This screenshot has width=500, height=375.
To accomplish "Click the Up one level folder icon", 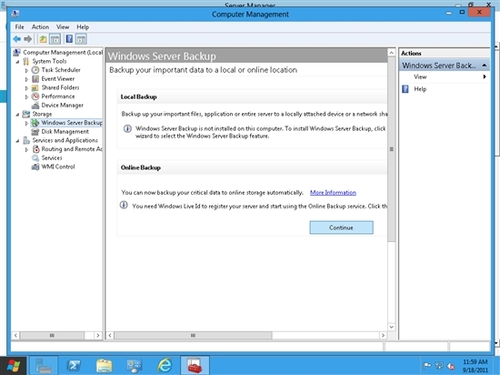I will point(43,39).
